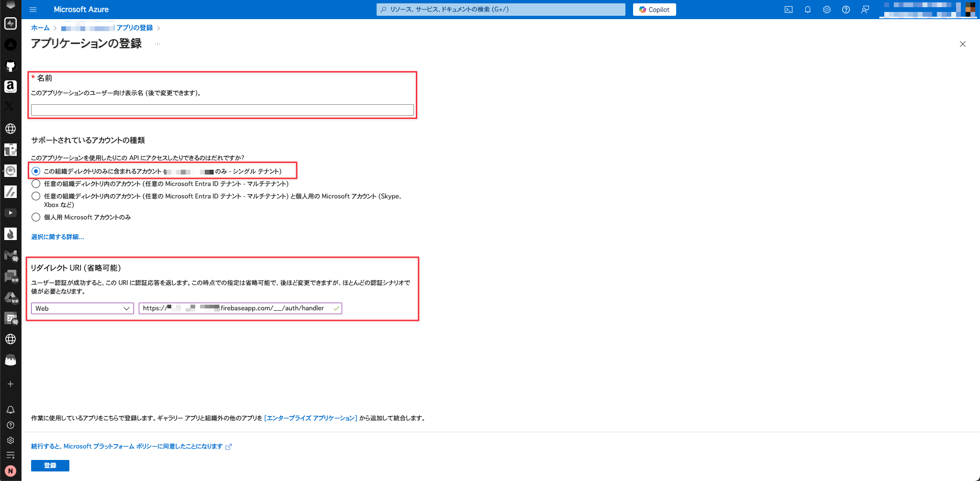Open the エンタープライズ アプリケーション link
The height and width of the screenshot is (481, 980).
point(311,418)
